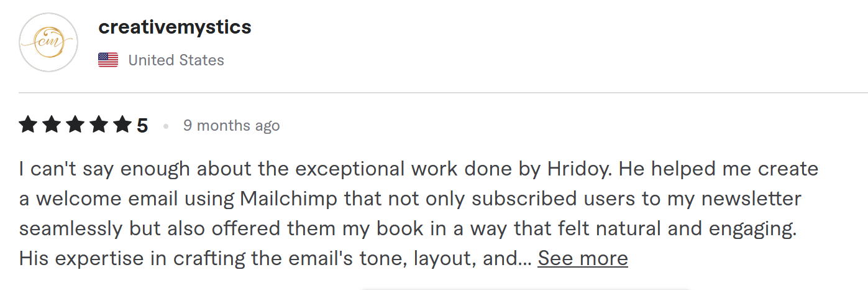
Task: Click the second rating star
Action: 52,125
